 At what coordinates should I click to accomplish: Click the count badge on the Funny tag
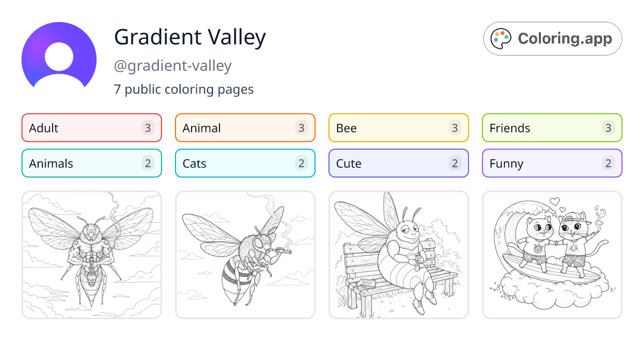(x=608, y=163)
